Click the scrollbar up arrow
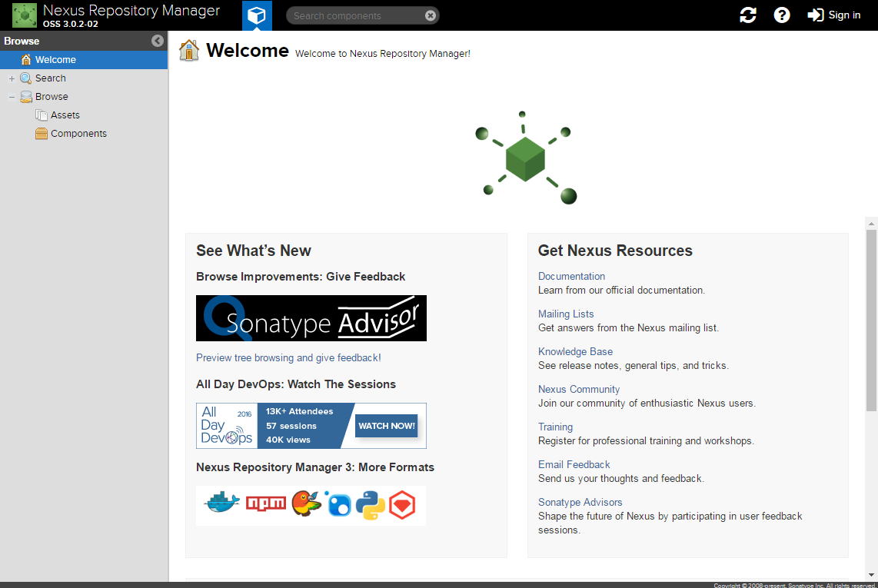Image resolution: width=878 pixels, height=588 pixels. click(x=871, y=223)
